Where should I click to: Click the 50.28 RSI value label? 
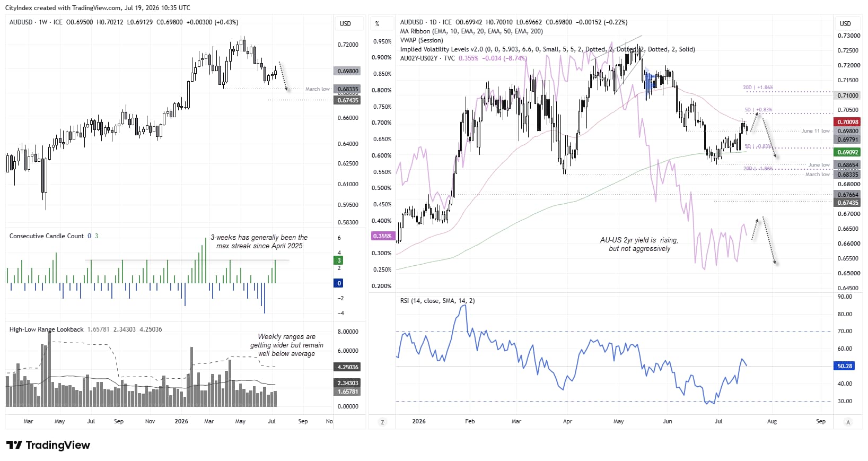click(845, 366)
